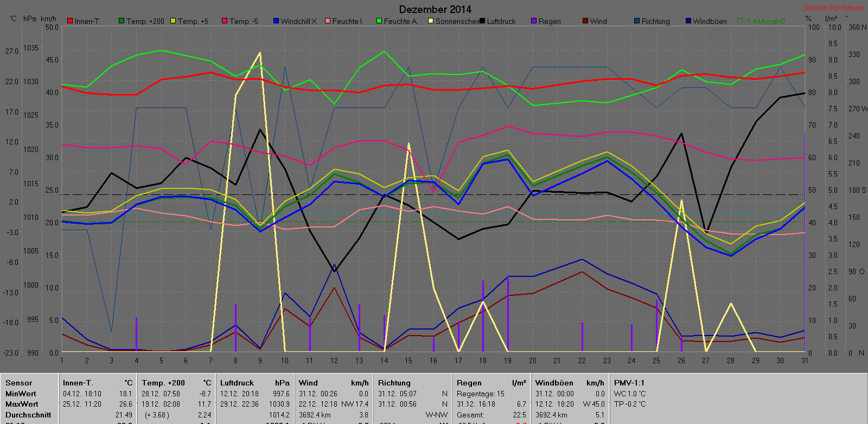Select the Windböen legend label
This screenshot has width=868, height=424.
coord(710,22)
